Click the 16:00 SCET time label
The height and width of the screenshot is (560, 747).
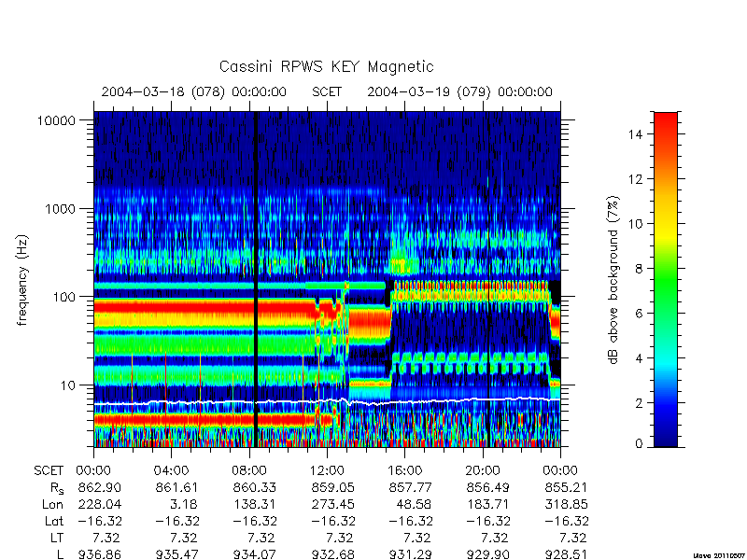click(x=405, y=471)
